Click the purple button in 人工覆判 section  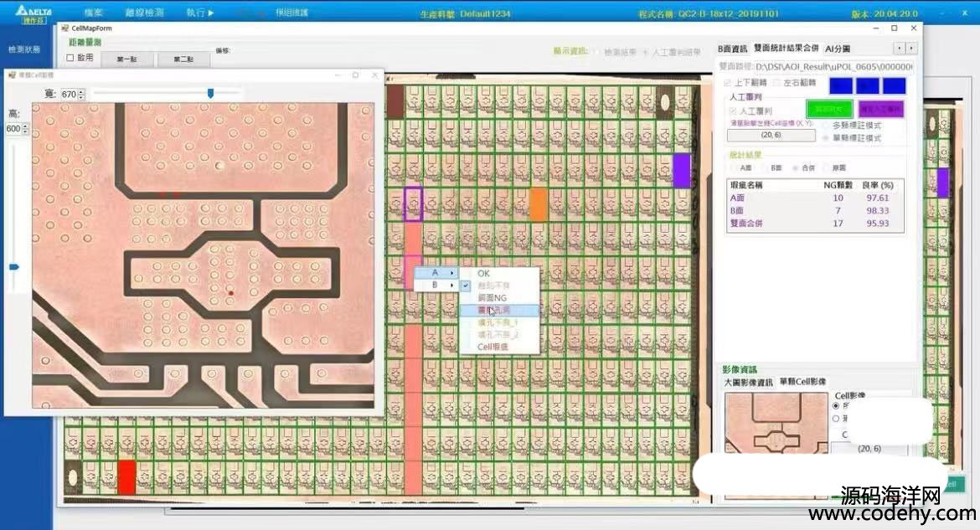tap(881, 110)
